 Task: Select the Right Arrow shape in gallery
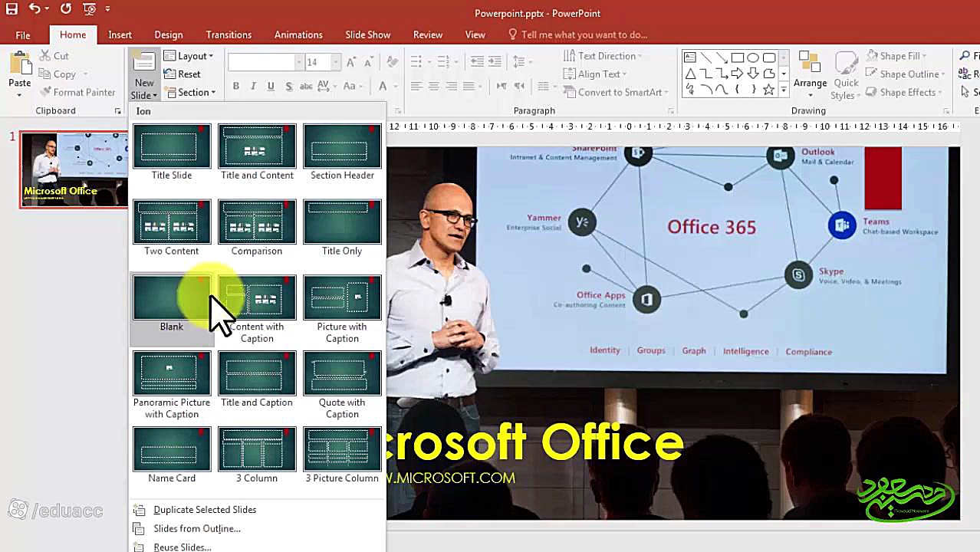pos(737,74)
